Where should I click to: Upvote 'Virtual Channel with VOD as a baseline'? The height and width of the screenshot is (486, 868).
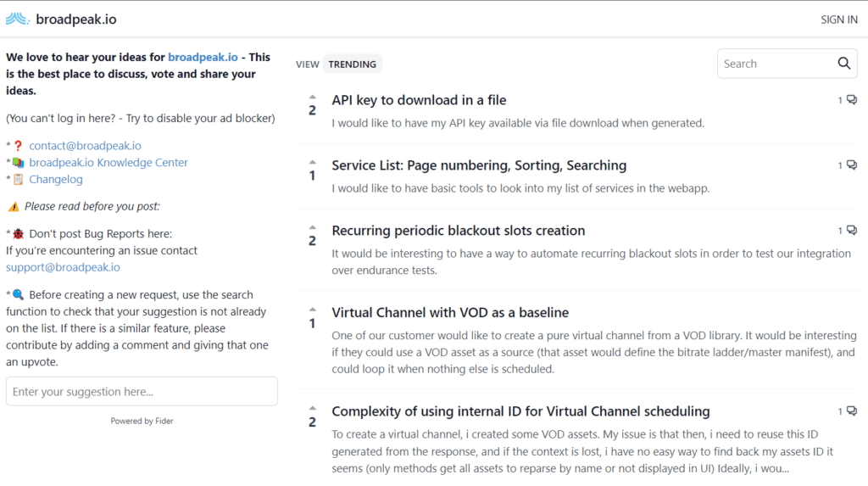(x=312, y=310)
